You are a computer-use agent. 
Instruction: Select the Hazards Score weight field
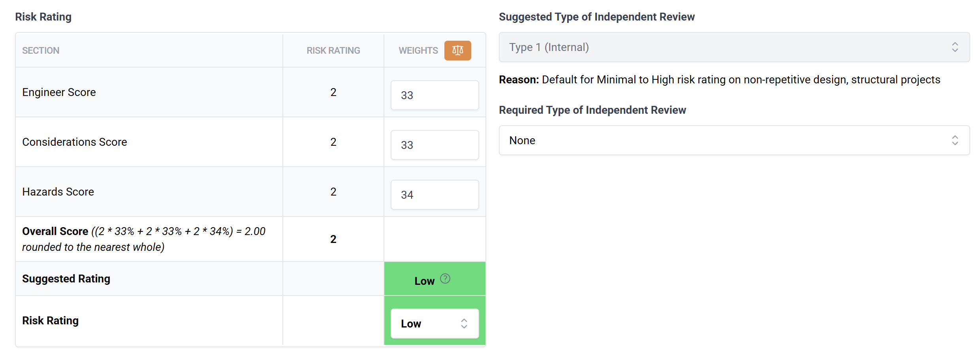[x=435, y=195]
